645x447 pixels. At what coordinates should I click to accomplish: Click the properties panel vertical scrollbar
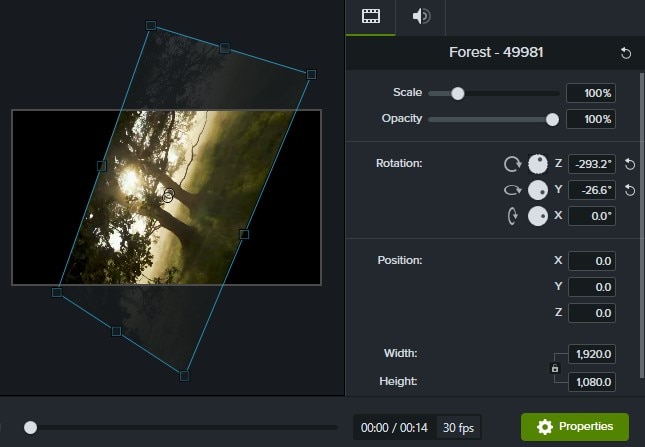[x=642, y=225]
